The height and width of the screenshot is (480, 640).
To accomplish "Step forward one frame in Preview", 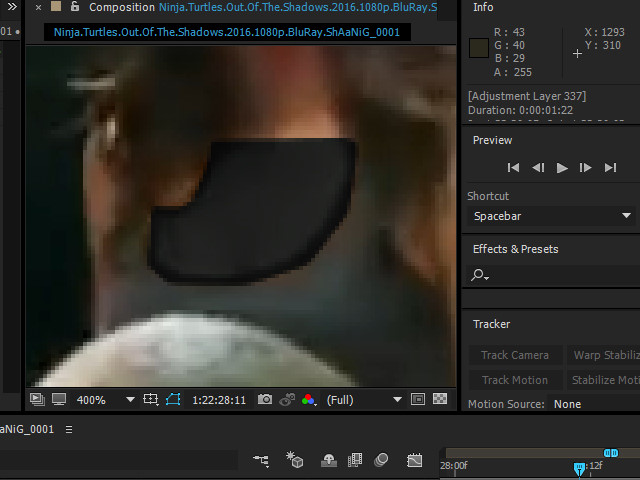I will pyautogui.click(x=585, y=167).
